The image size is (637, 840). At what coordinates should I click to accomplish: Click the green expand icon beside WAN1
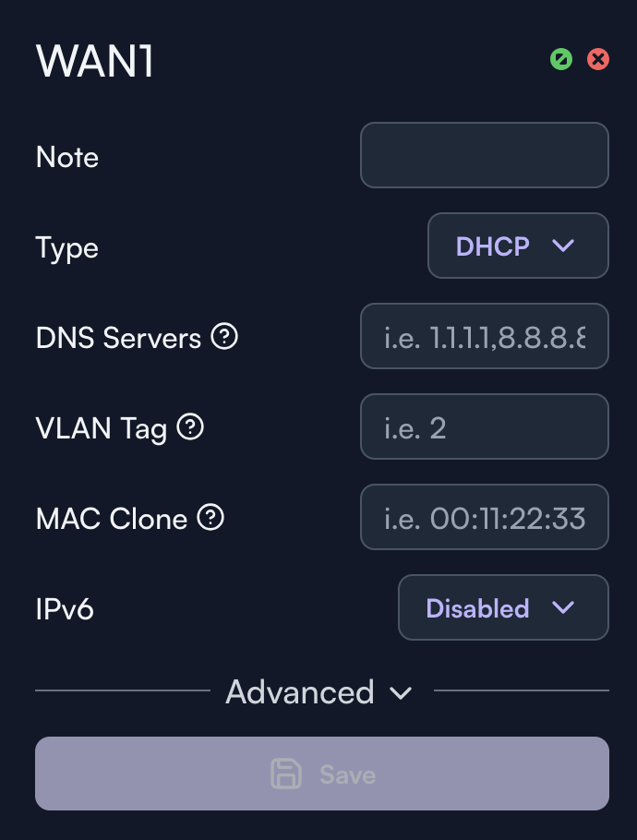560,60
